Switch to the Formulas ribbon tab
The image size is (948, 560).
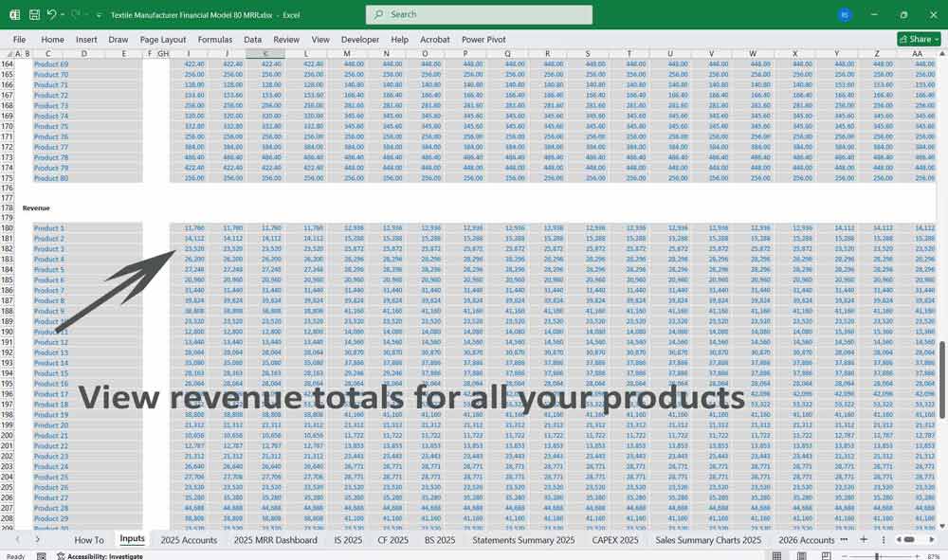215,39
